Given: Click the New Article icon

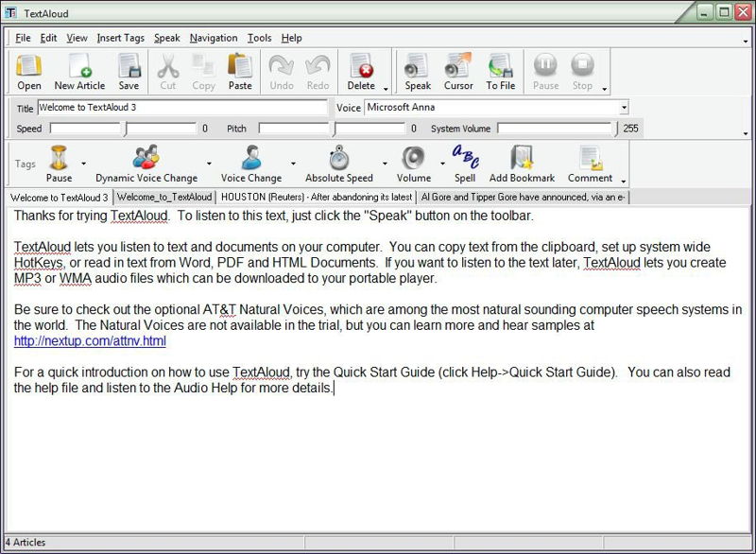Looking at the screenshot, I should coord(79,72).
